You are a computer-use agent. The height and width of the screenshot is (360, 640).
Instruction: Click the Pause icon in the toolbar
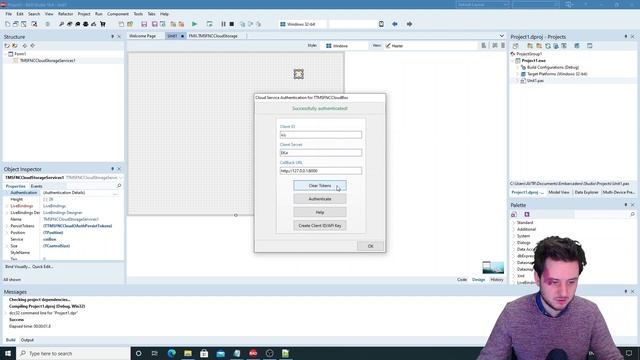coord(223,24)
